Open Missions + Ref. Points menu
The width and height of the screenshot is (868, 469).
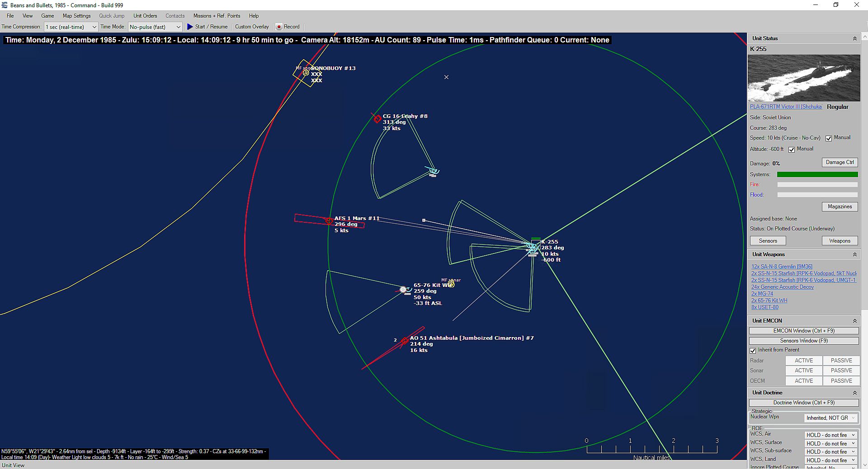coord(217,16)
